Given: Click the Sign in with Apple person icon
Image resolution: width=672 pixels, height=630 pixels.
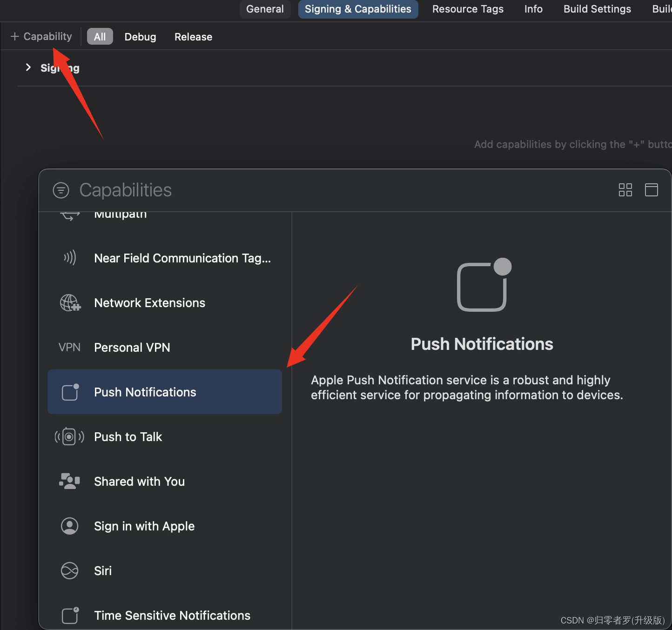Looking at the screenshot, I should point(70,526).
